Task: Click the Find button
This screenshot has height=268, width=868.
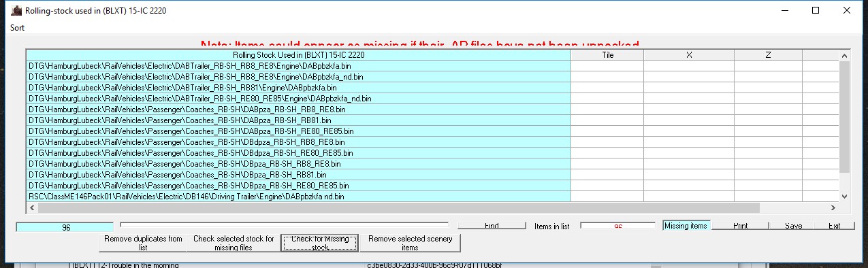Action: coord(492,226)
